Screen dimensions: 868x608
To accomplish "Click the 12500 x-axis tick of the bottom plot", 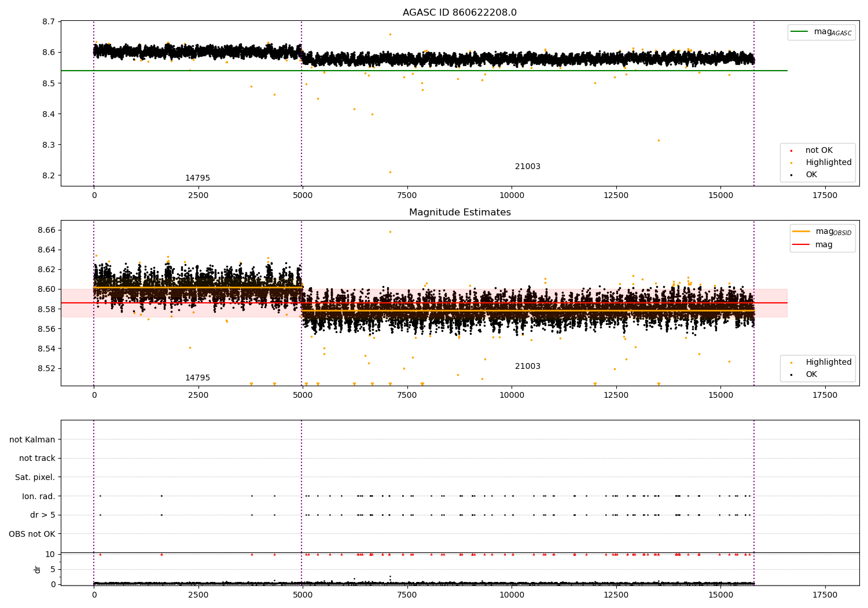I will (x=616, y=595).
